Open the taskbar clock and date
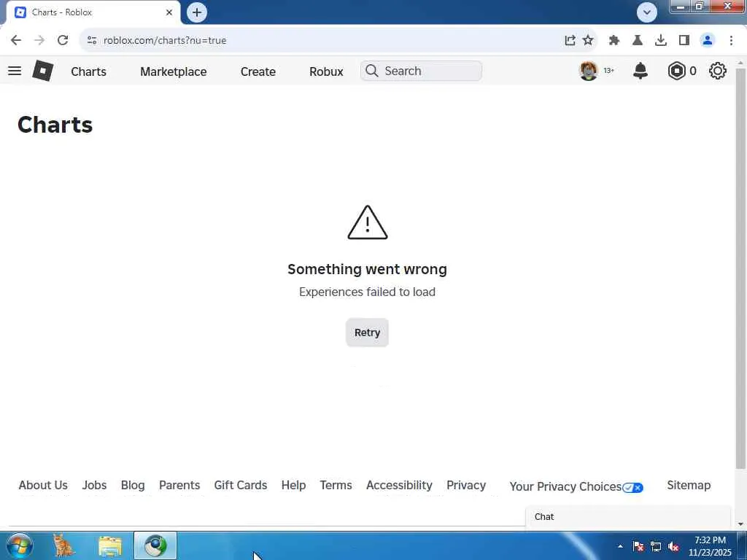The image size is (747, 560). pyautogui.click(x=710, y=546)
